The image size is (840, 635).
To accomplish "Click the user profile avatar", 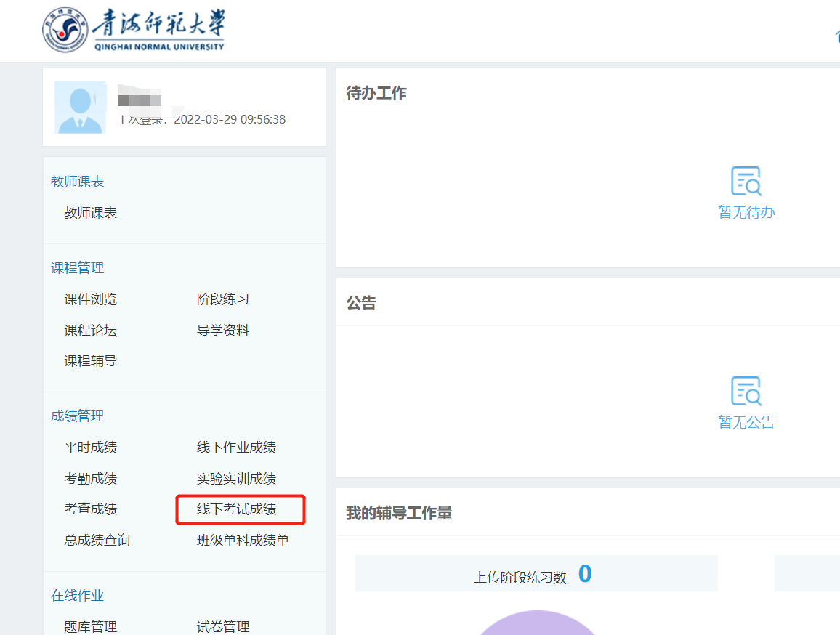I will (x=80, y=108).
